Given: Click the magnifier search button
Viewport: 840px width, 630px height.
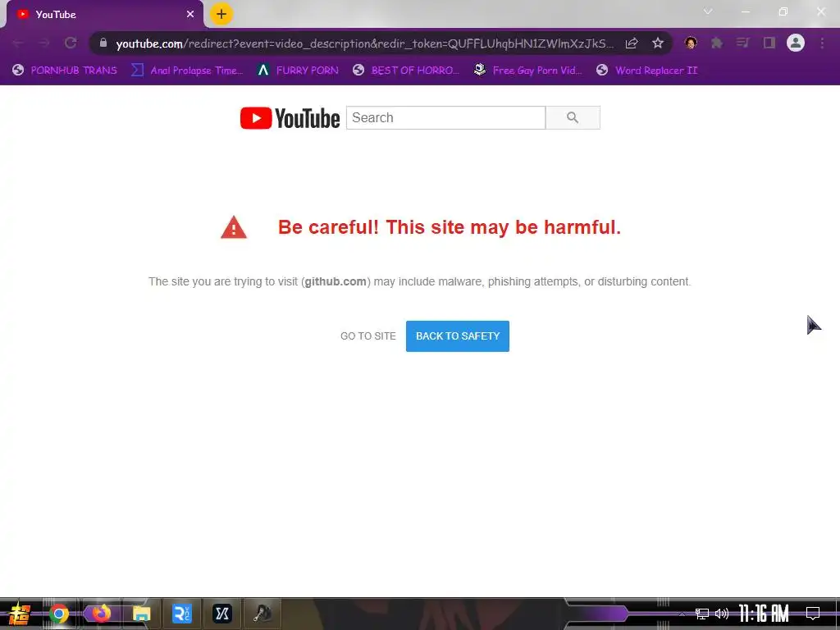Looking at the screenshot, I should coord(573,118).
